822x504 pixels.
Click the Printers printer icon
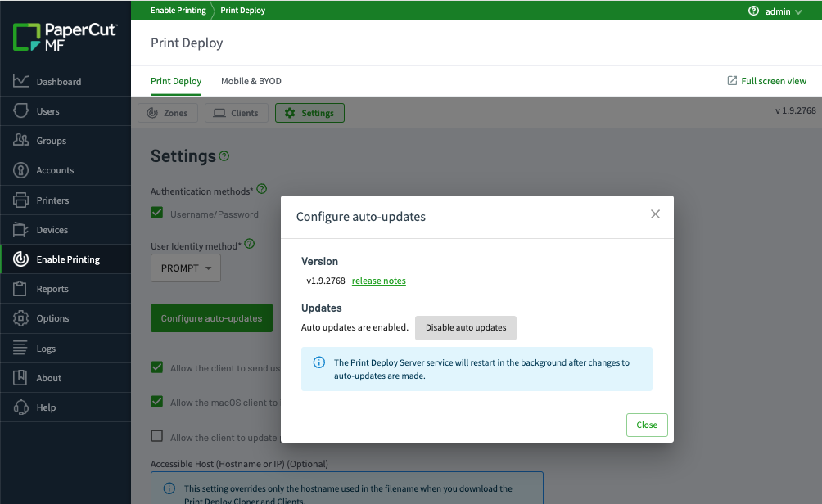pyautogui.click(x=20, y=200)
